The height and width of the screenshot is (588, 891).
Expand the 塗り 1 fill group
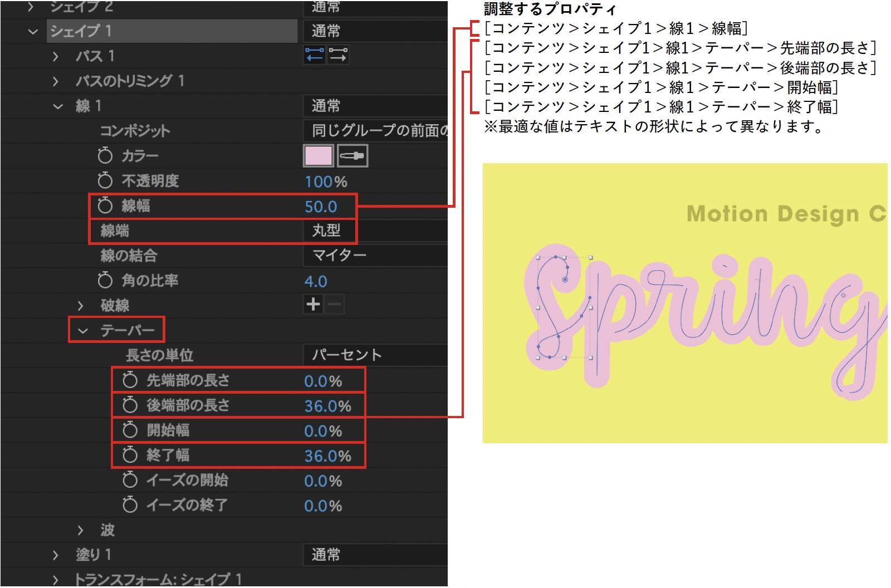[x=55, y=555]
